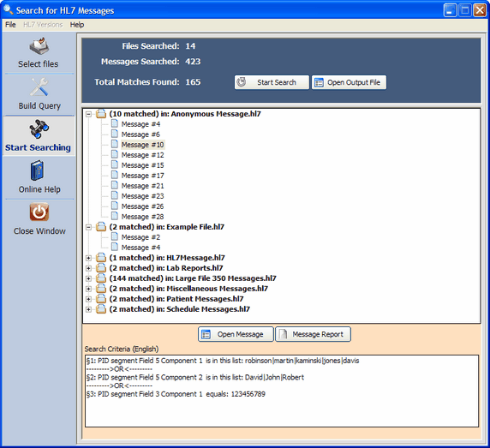Click the Start Search button

click(x=272, y=82)
